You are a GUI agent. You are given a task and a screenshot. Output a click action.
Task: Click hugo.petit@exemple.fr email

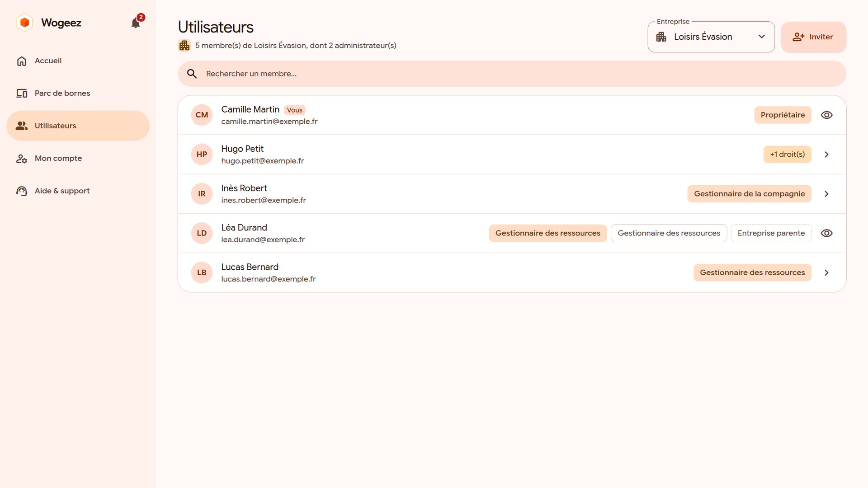click(x=262, y=161)
